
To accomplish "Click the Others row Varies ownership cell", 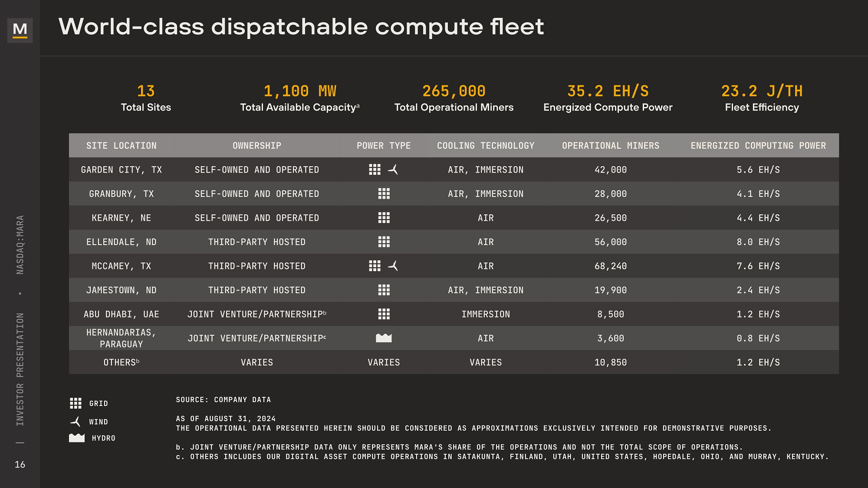I will [256, 362].
